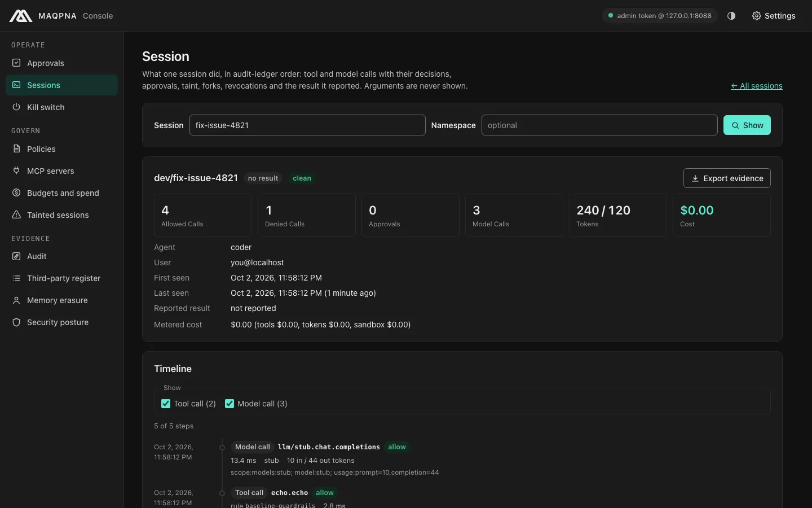The image size is (812, 508).
Task: Open MCP servers section
Action: [61, 171]
